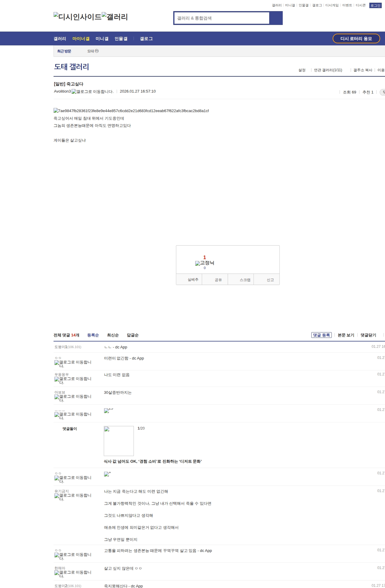
Task: Click the gallog icon under commenter 아보브
Action: coord(73,398)
